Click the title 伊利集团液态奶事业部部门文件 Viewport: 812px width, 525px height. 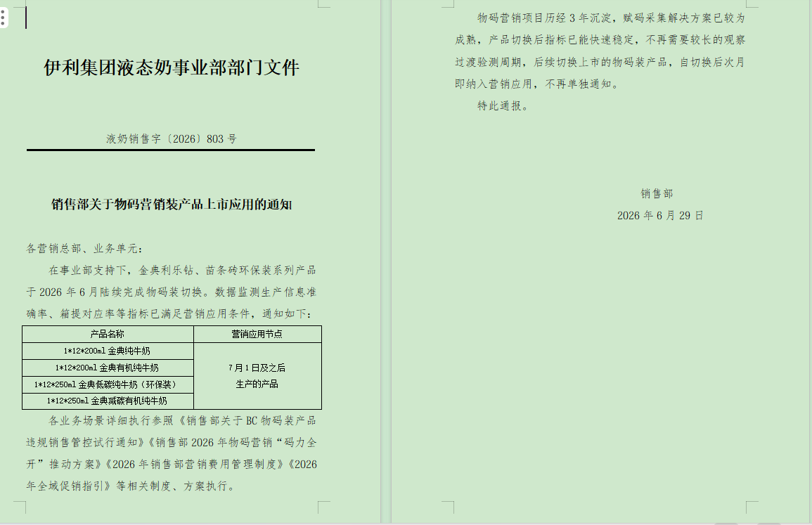pyautogui.click(x=172, y=68)
